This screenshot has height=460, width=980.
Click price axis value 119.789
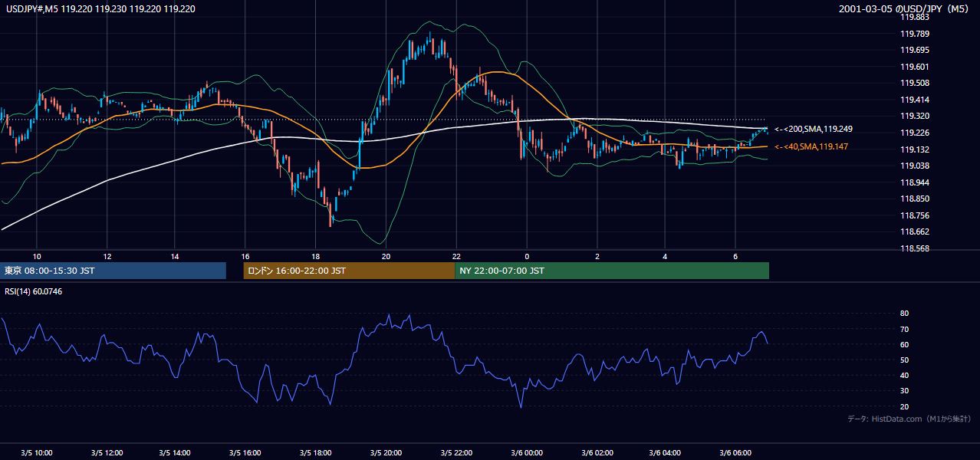914,34
